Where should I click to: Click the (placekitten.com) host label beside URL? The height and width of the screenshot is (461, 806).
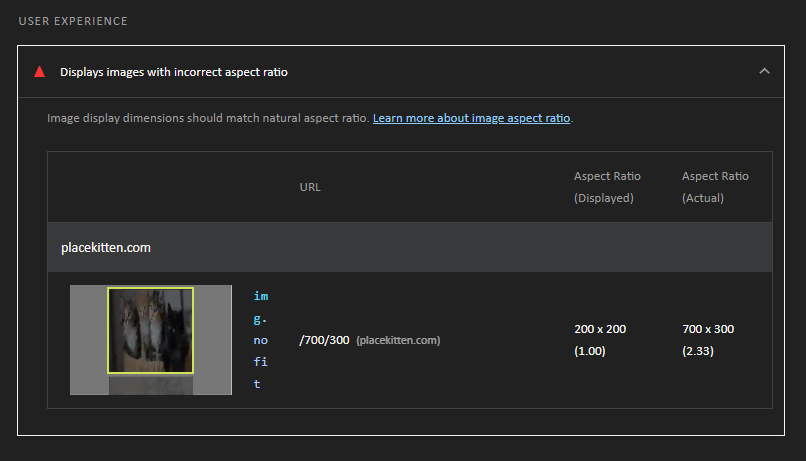click(x=398, y=340)
